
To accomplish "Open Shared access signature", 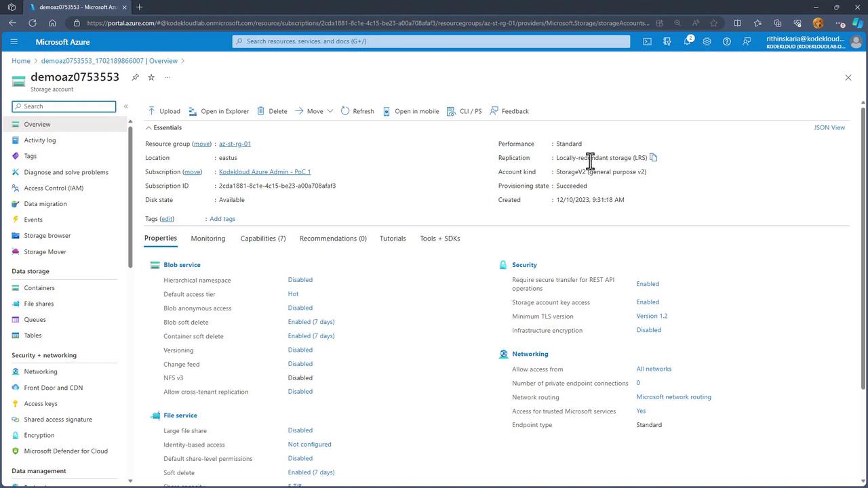I will pos(58,420).
